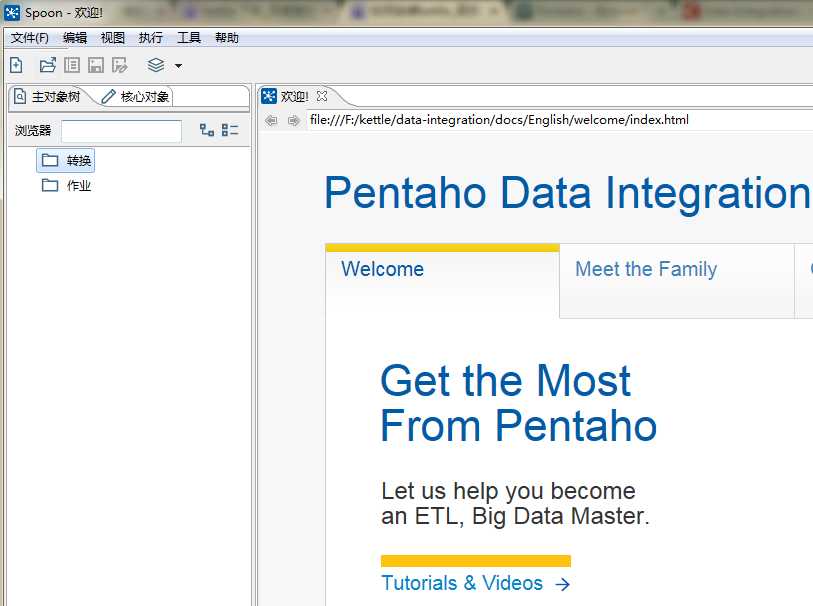The image size is (813, 606).
Task: Select the 作业 folder in tree
Action: 66,185
